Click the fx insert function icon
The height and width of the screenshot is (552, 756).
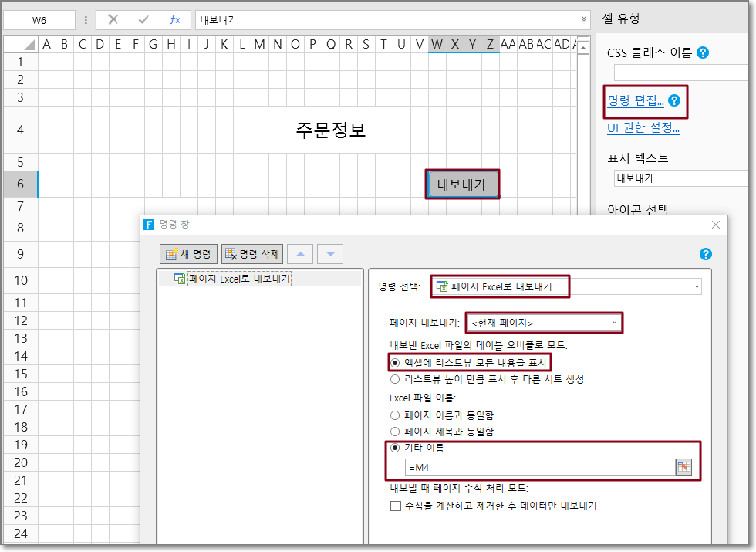click(175, 20)
